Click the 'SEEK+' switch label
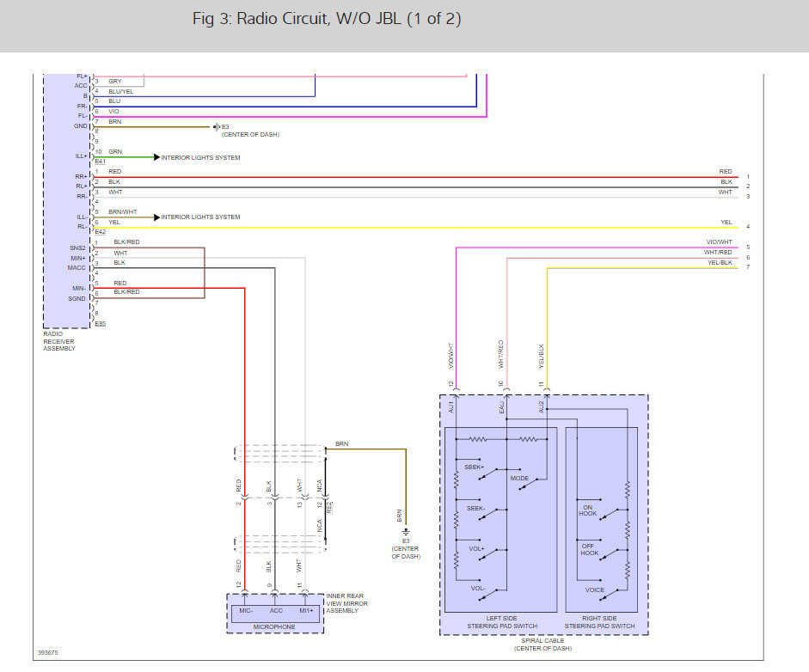Viewport: 809px width, 672px height. click(x=475, y=467)
